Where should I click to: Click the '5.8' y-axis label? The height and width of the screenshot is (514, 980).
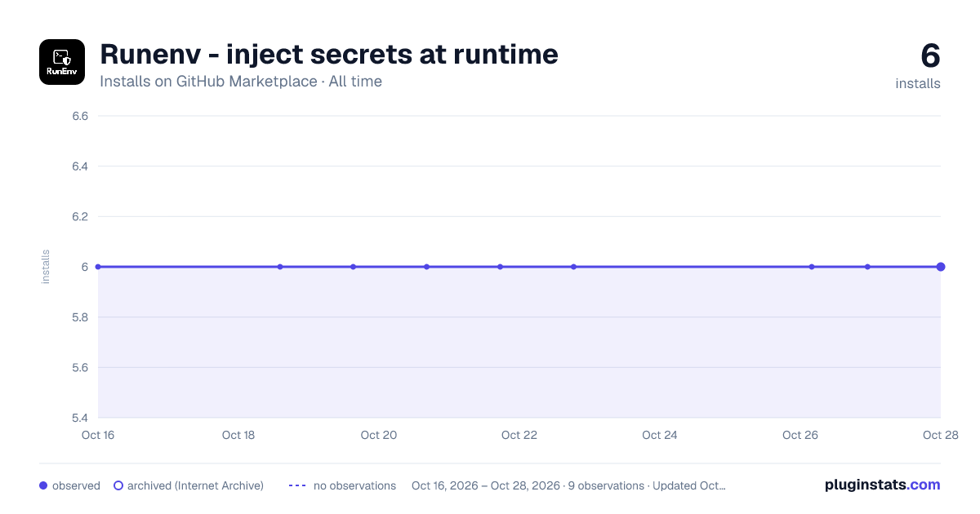click(80, 317)
